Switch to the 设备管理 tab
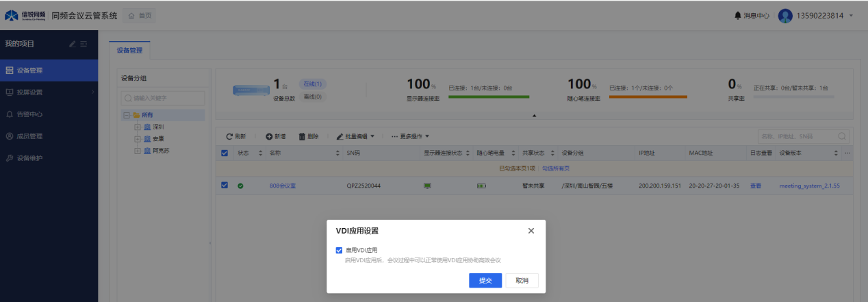 pyautogui.click(x=130, y=50)
